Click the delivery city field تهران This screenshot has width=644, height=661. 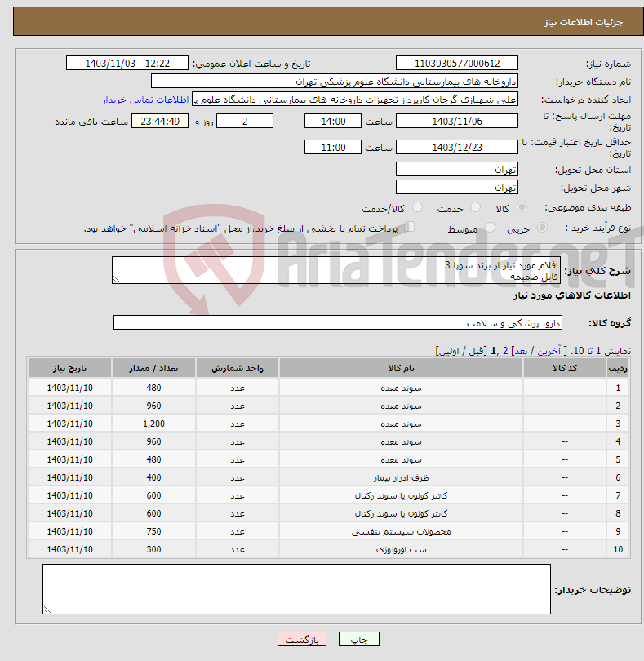tap(457, 187)
